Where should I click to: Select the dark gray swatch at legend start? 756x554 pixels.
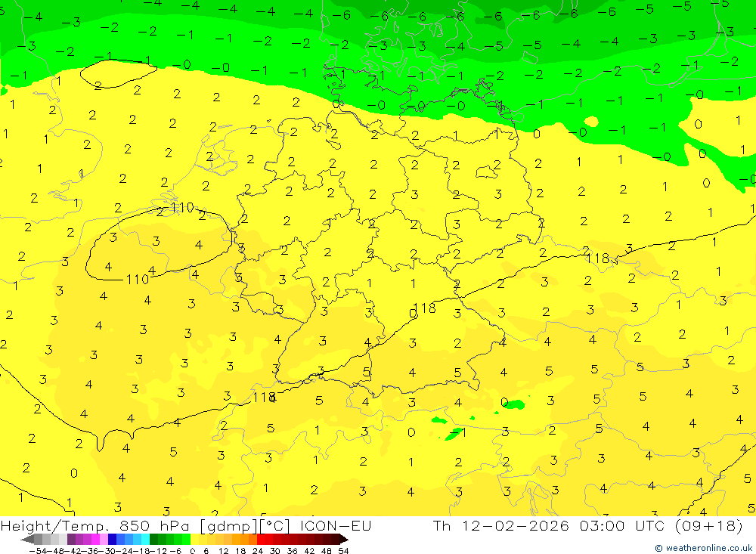coord(38,539)
